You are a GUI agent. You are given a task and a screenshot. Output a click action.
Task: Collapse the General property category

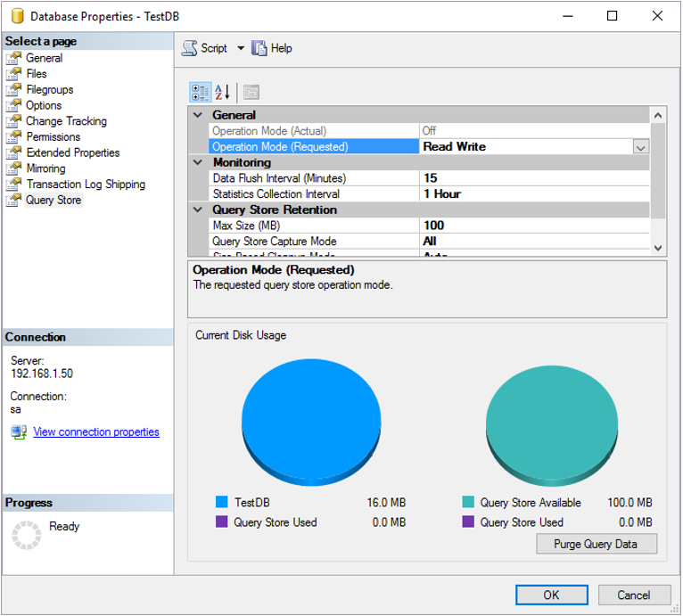coord(198,115)
